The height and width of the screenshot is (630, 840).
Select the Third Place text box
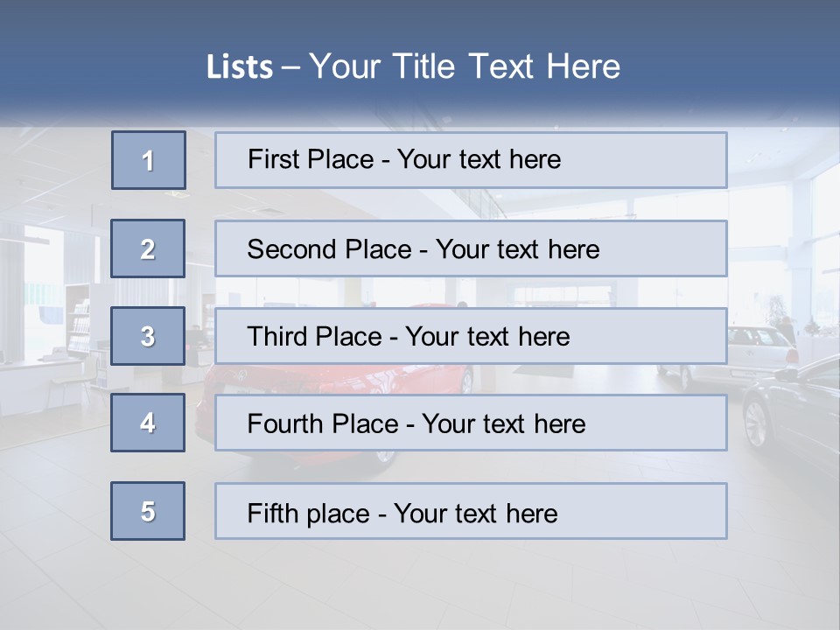click(471, 336)
